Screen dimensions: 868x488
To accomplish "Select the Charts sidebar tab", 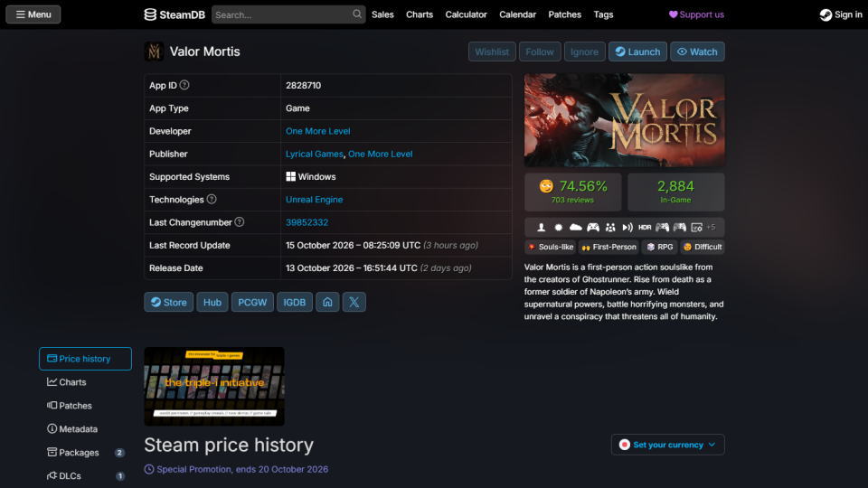I will (85, 381).
